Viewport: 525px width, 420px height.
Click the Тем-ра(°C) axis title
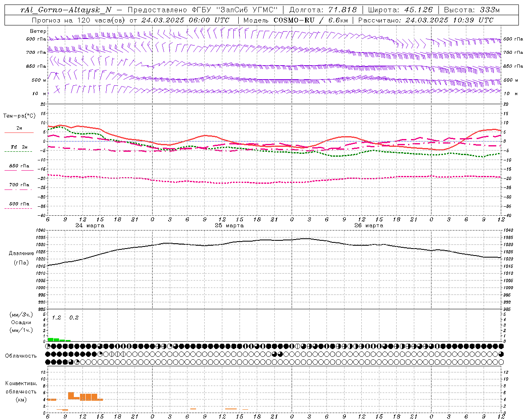point(19,116)
